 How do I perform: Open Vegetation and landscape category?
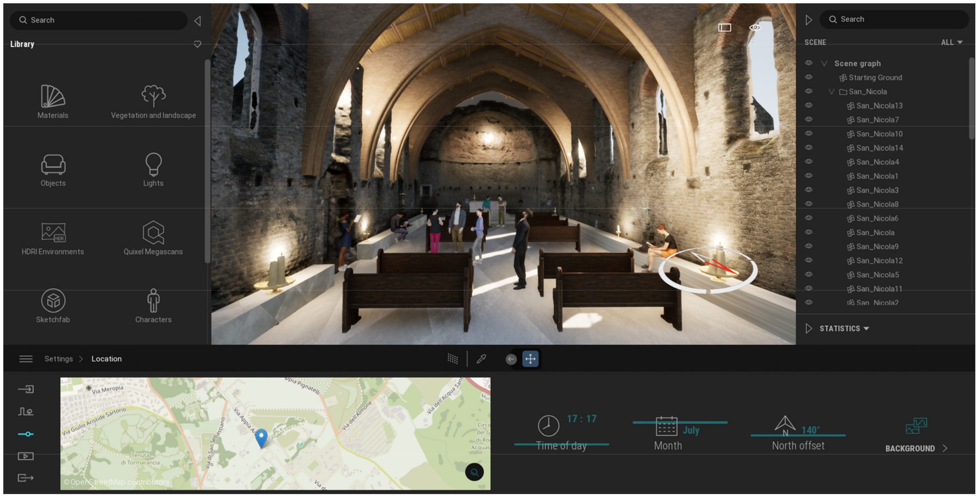point(153,101)
